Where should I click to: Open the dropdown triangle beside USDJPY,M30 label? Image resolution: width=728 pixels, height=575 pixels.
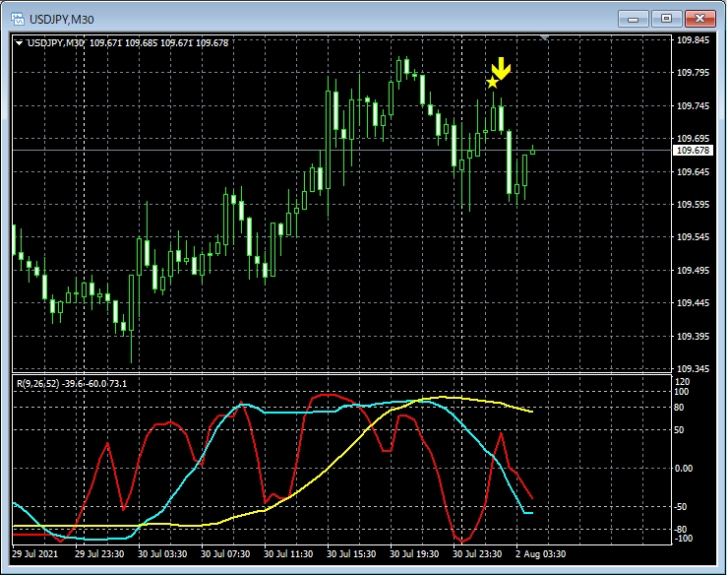pyautogui.click(x=19, y=42)
